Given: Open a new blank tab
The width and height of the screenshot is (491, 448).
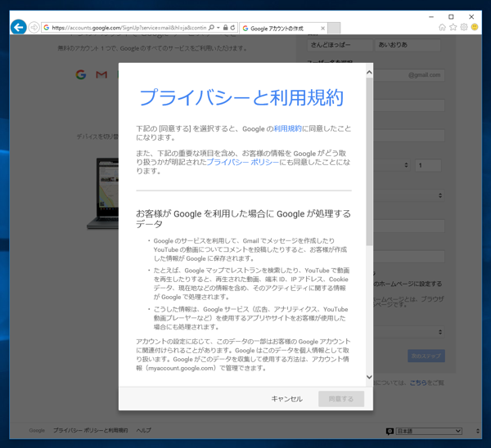Looking at the screenshot, I should [334, 28].
